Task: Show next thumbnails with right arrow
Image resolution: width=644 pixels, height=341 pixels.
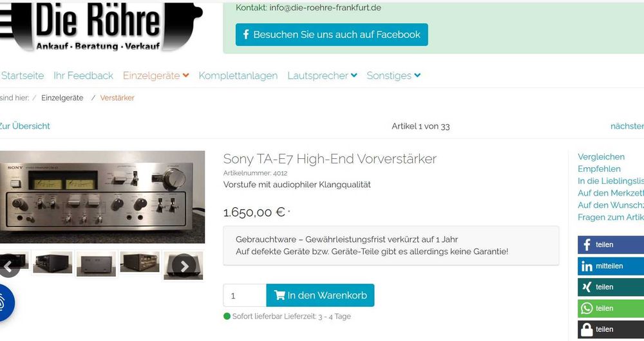Action: 184,266
